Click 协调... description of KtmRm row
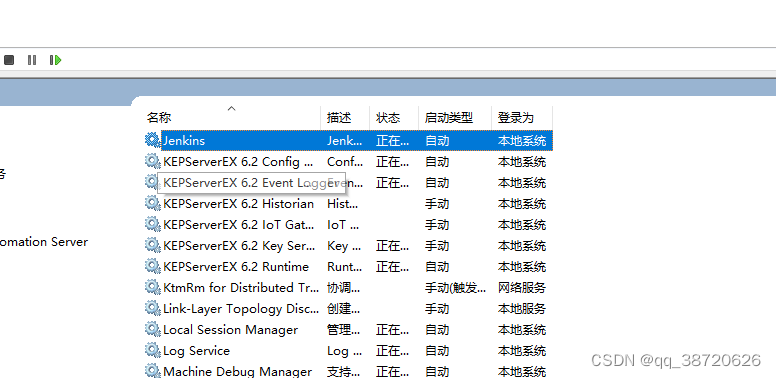The width and height of the screenshot is (776, 378). tap(343, 287)
